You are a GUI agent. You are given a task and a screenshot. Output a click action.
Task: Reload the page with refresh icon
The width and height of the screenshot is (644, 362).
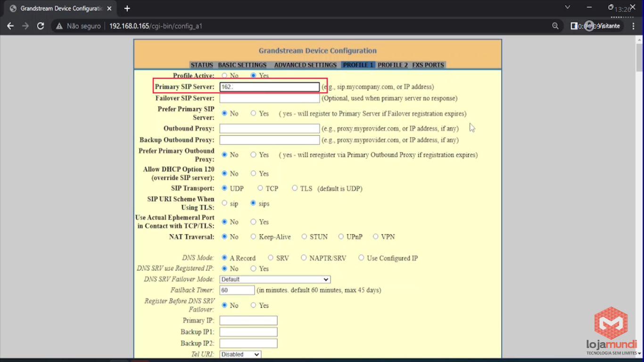tap(41, 26)
